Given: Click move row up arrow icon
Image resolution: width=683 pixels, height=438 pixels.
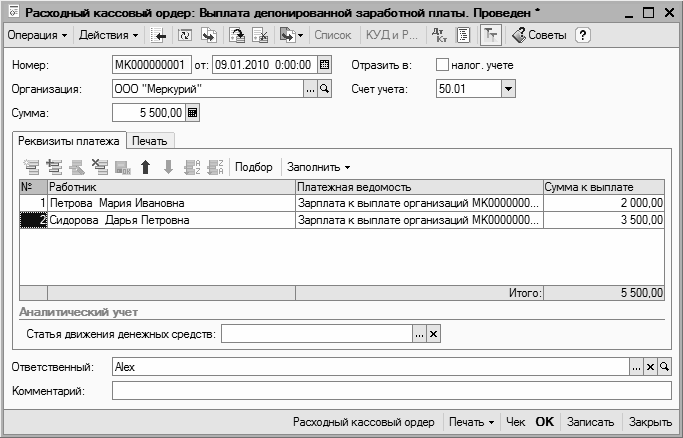Looking at the screenshot, I should [145, 167].
